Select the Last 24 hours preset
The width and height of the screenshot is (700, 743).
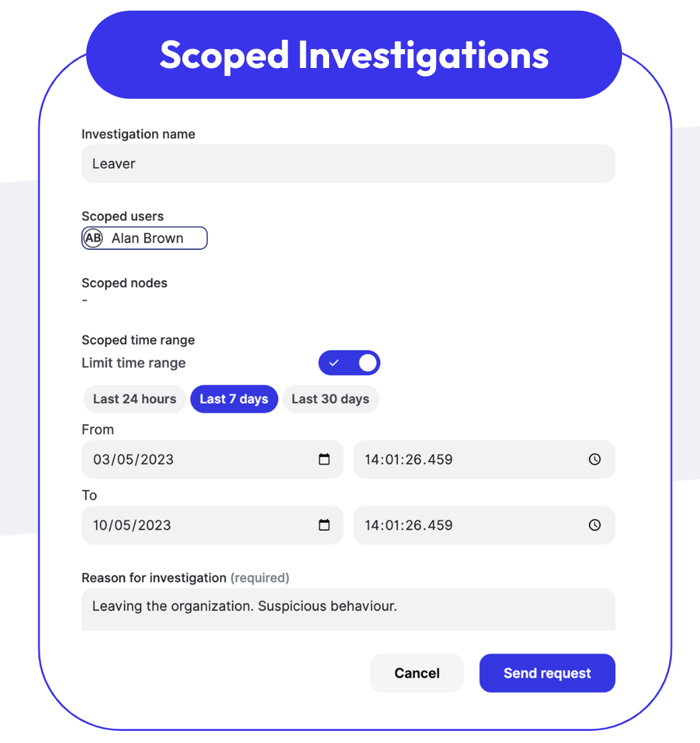coord(135,399)
